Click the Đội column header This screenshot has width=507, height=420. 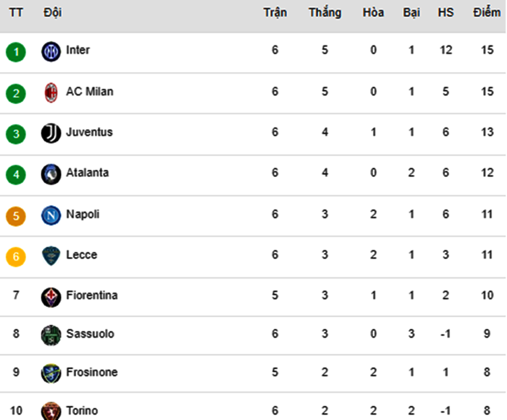(52, 13)
